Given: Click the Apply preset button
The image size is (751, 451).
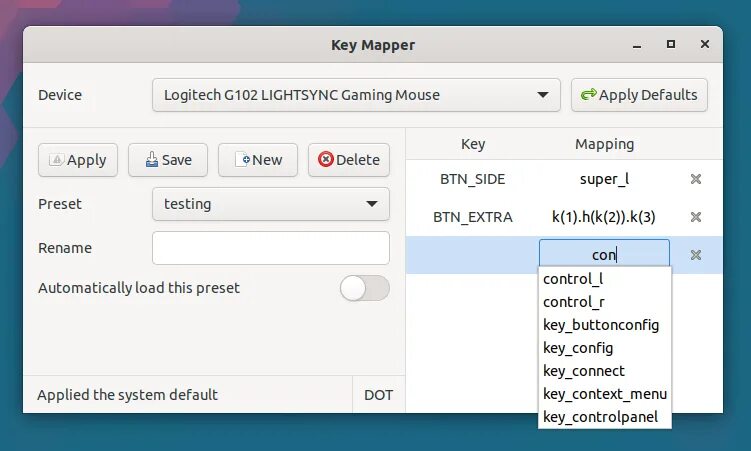Looking at the screenshot, I should click(x=78, y=160).
